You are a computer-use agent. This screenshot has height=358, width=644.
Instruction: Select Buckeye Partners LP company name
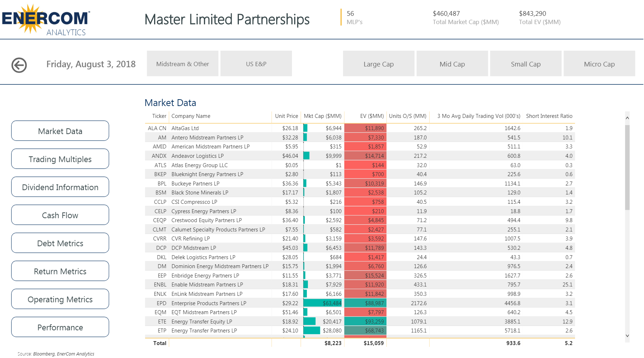(x=195, y=183)
